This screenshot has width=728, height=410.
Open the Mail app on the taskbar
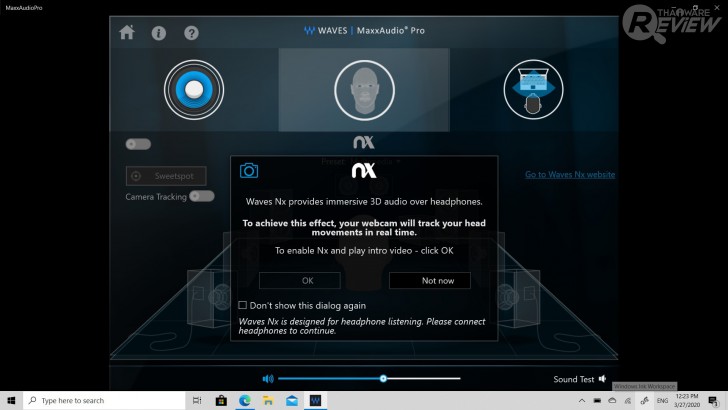(x=292, y=400)
